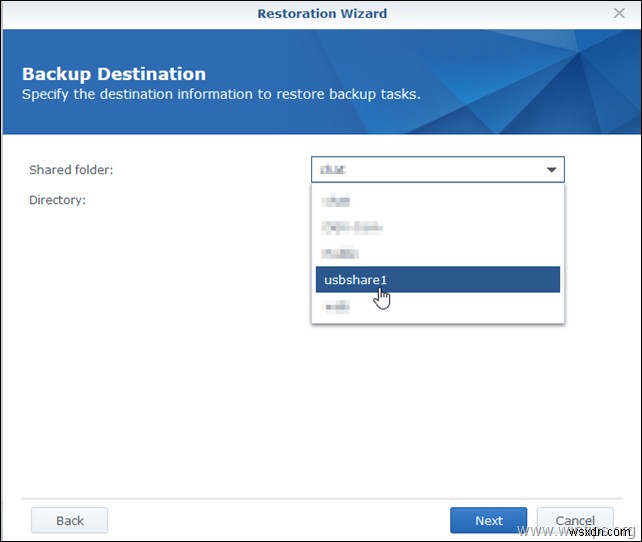Image resolution: width=642 pixels, height=542 pixels.
Task: Click the 'Restoration Wizard' title text
Action: pyautogui.click(x=322, y=14)
